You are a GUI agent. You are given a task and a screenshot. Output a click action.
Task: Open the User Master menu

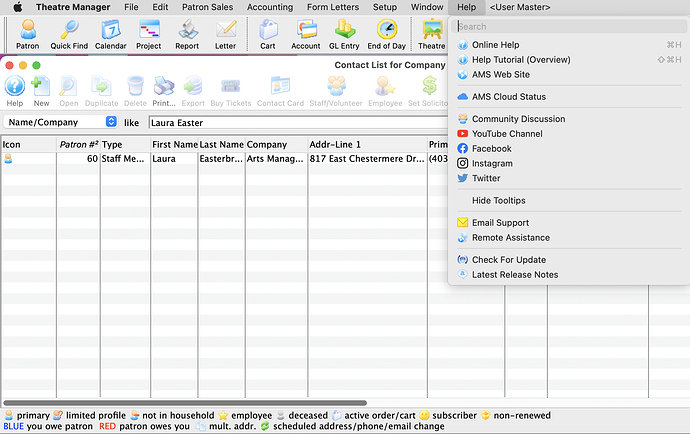(520, 7)
